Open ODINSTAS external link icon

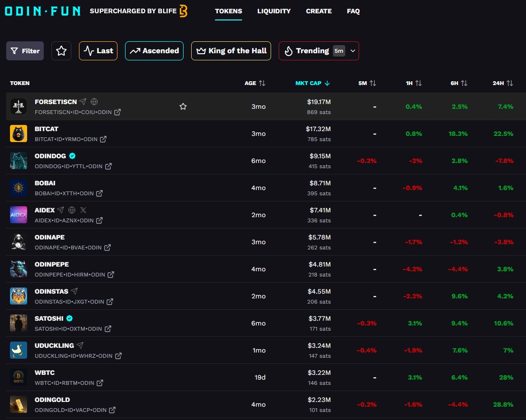point(110,302)
